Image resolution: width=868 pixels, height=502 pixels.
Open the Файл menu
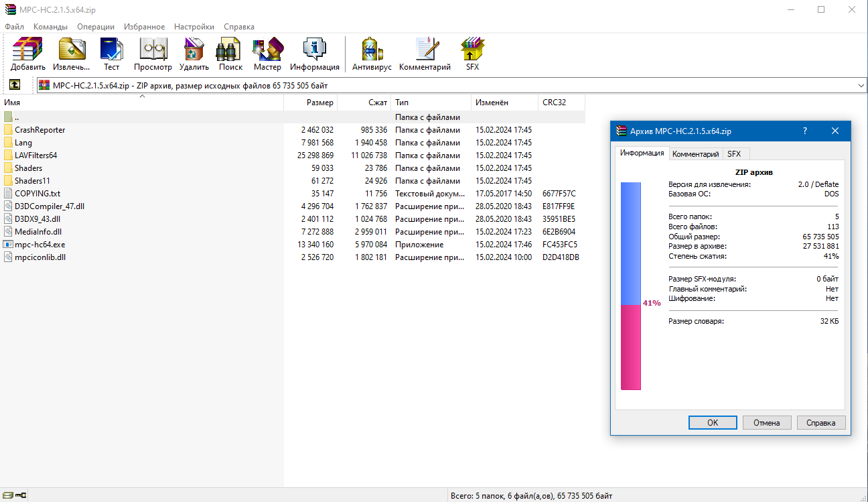[14, 27]
